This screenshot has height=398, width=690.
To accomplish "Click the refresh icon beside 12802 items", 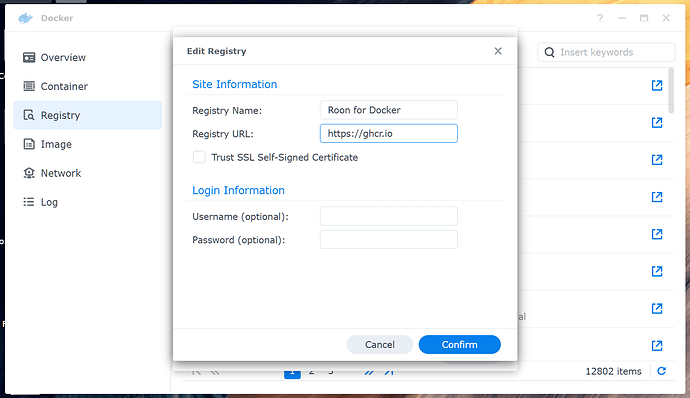I will 661,371.
